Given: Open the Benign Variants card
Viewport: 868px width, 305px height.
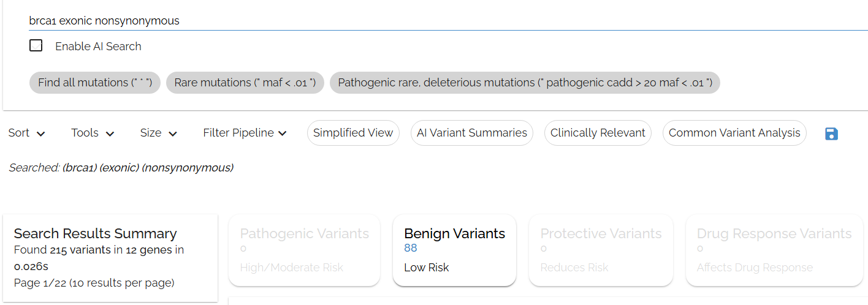Looking at the screenshot, I should (454, 250).
